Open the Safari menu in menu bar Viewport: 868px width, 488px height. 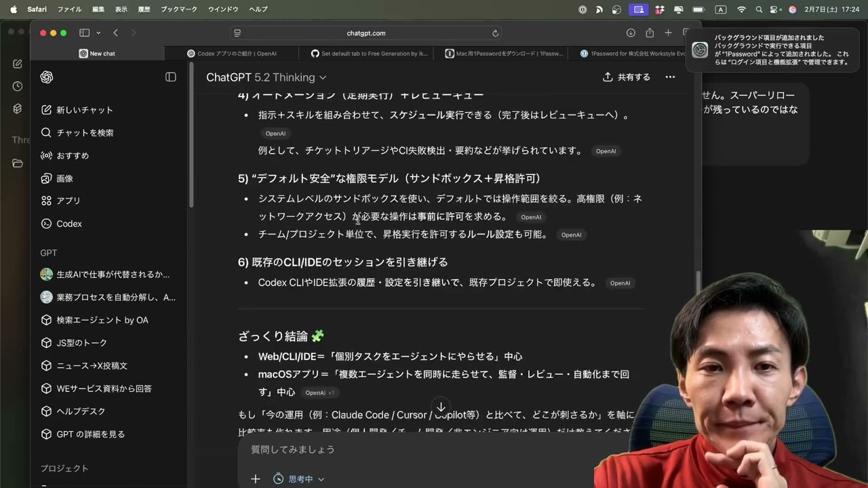tap(37, 9)
